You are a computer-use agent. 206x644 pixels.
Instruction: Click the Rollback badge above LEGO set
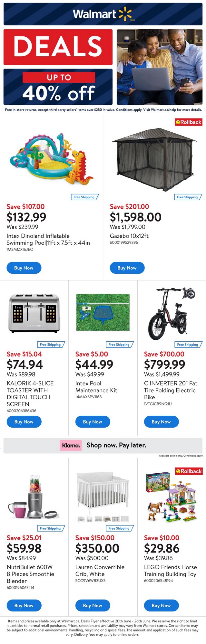click(189, 471)
